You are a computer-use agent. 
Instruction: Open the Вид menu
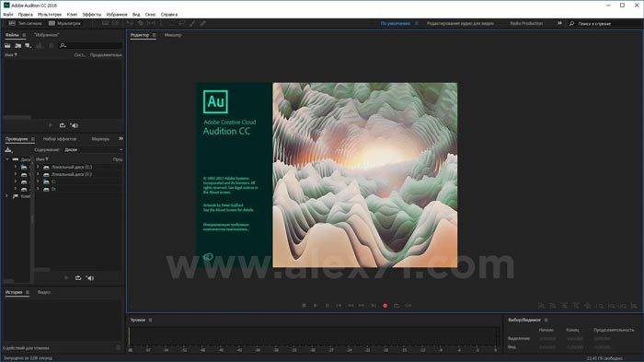(x=136, y=15)
